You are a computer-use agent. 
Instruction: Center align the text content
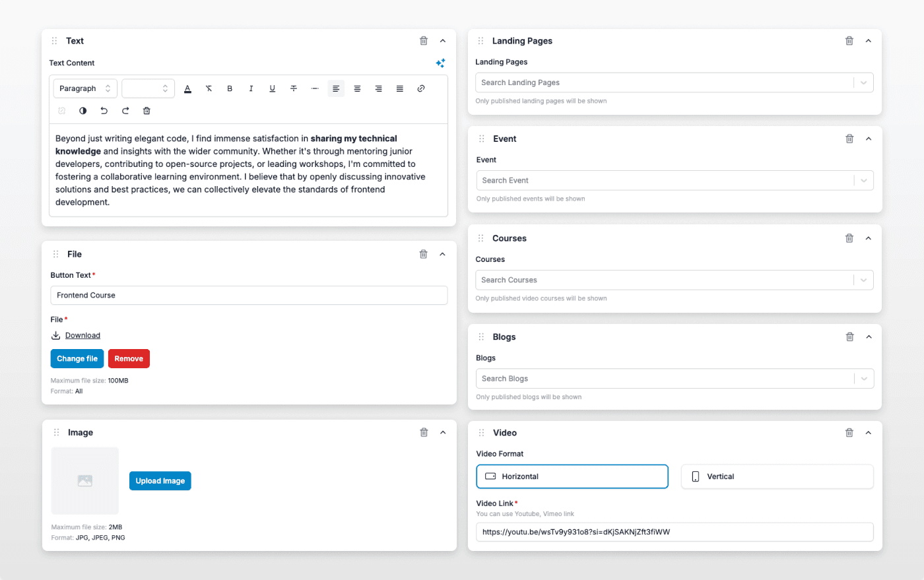coord(357,88)
